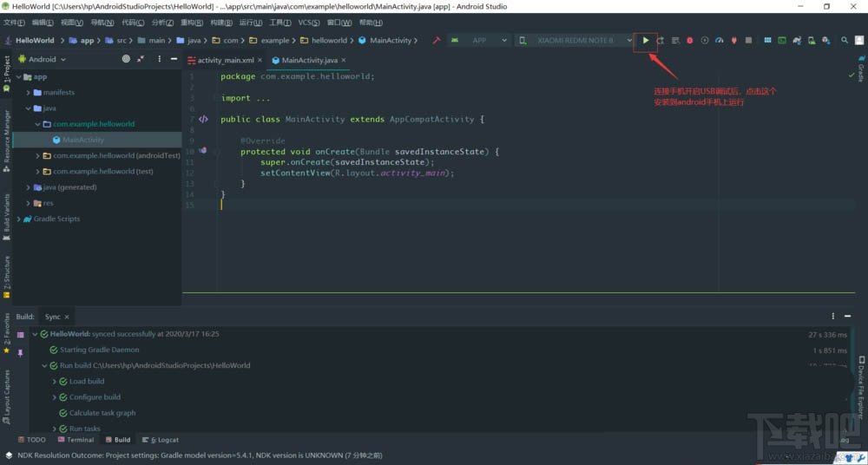Viewport: 868px width, 465px height.
Task: Expand the Gradle Scripts tree node
Action: click(19, 219)
